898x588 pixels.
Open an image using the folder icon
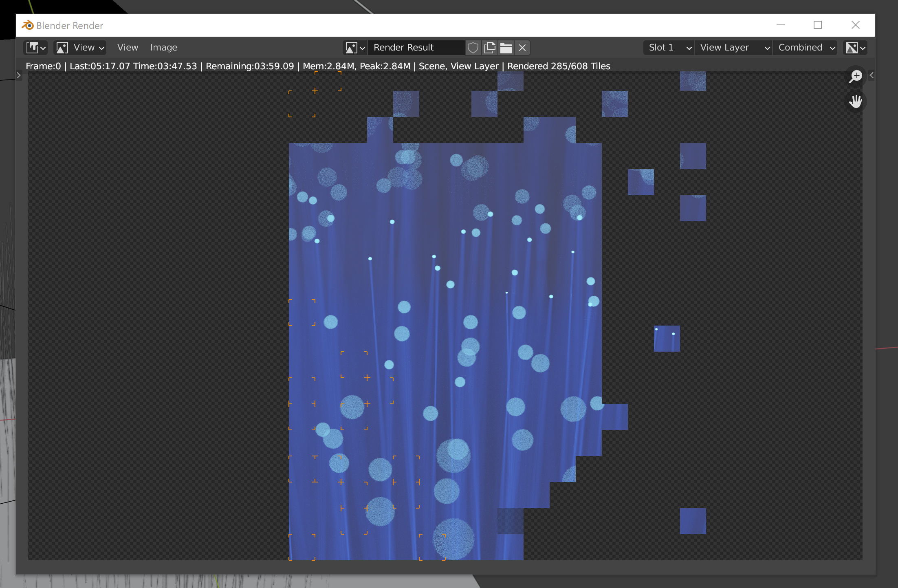point(506,47)
